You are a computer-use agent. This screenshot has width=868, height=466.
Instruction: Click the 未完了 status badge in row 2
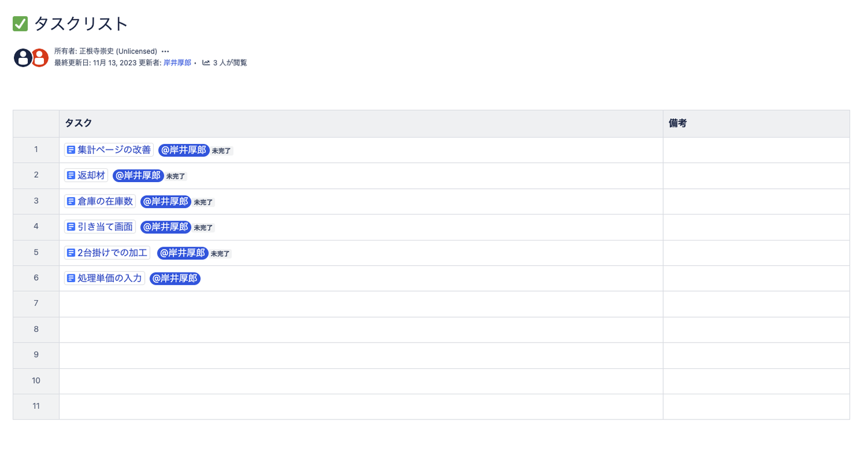(x=176, y=177)
